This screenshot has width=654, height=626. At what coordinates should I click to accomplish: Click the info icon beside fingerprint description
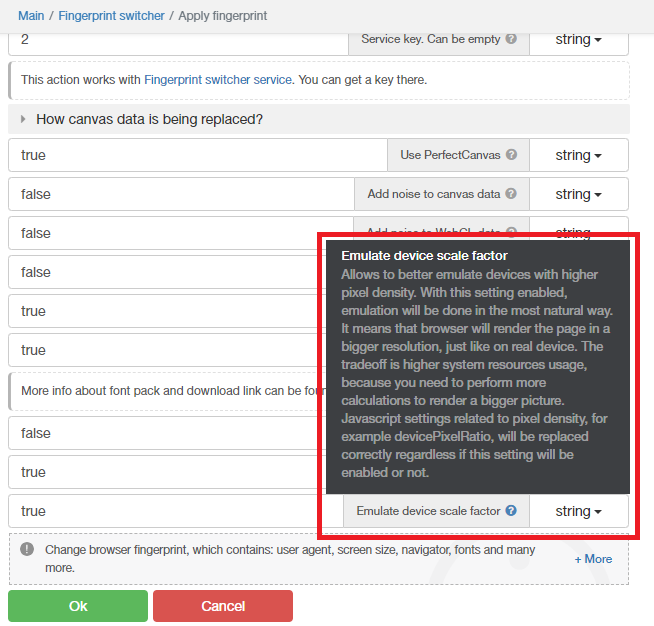coord(26,549)
